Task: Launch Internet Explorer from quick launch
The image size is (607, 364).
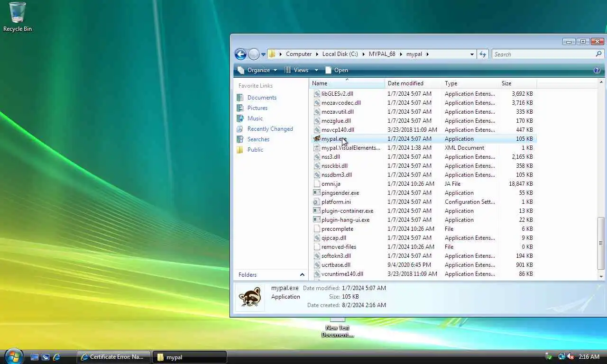Action: pyautogui.click(x=56, y=357)
